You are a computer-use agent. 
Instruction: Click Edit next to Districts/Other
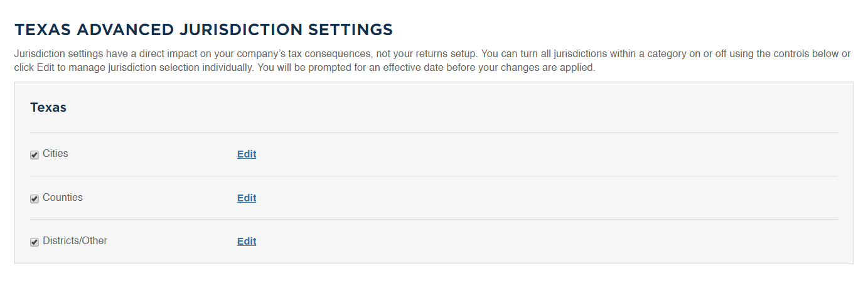tap(247, 241)
